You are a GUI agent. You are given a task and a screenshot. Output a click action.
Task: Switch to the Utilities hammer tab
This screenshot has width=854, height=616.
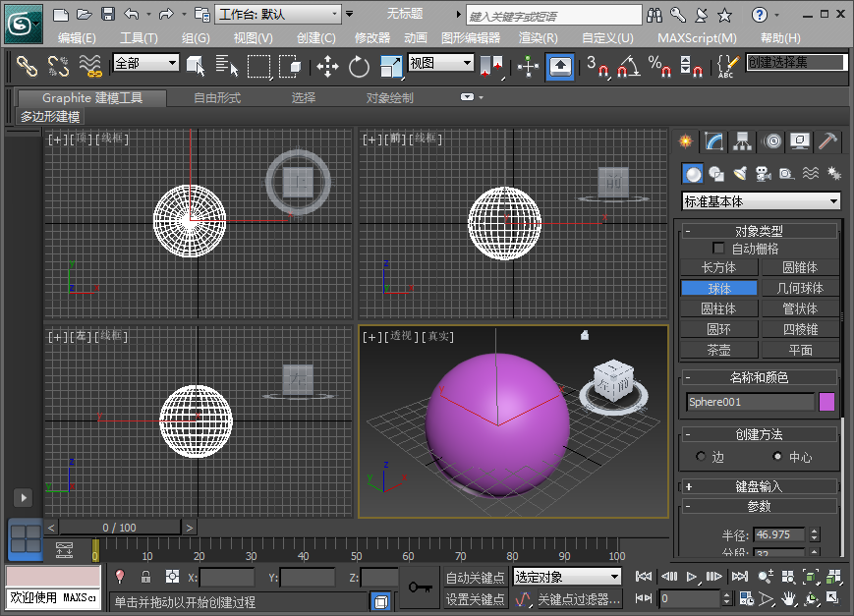coord(827,141)
